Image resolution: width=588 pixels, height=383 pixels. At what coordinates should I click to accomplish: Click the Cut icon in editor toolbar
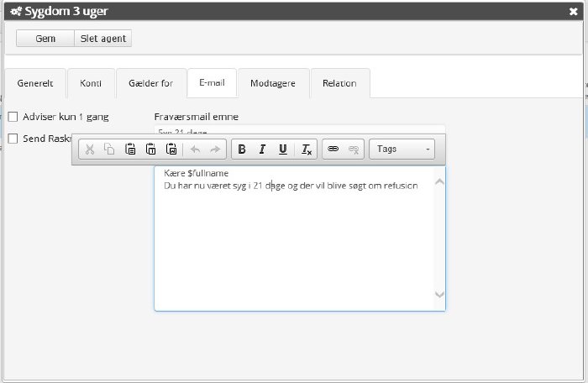click(x=90, y=150)
